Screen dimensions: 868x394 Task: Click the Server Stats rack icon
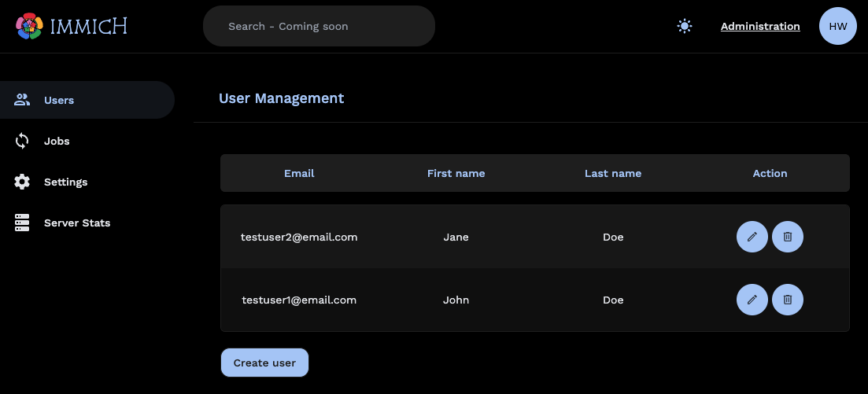(22, 223)
